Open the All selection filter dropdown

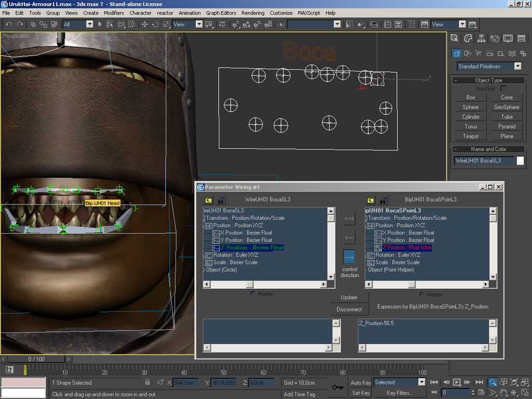point(89,24)
